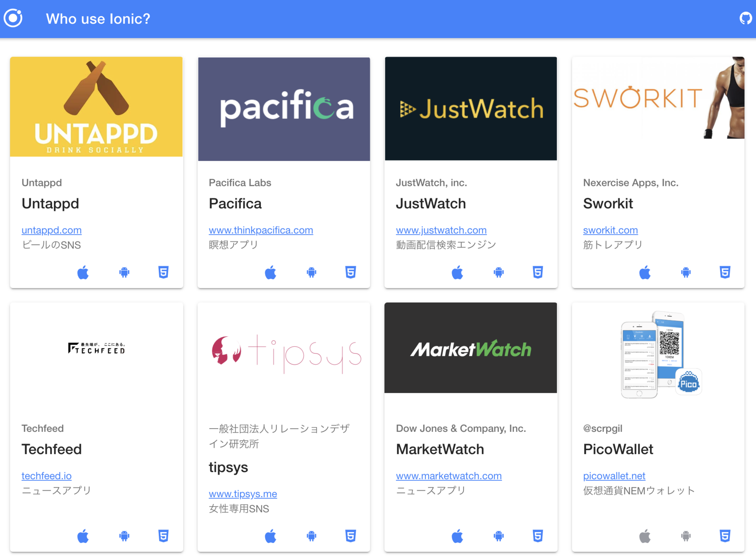Click the 'PicoWallet' app title text
This screenshot has width=756, height=559.
pyautogui.click(x=618, y=449)
